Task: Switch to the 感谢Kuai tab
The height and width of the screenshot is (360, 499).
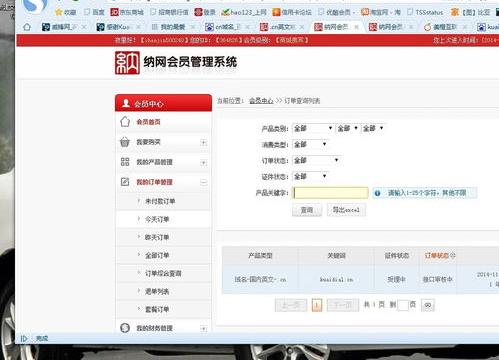Action: click(x=113, y=27)
